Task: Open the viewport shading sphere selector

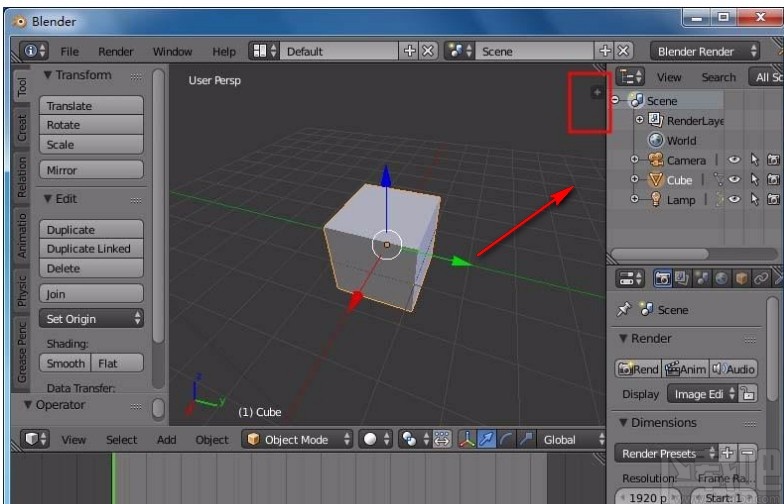Action: coord(376,440)
